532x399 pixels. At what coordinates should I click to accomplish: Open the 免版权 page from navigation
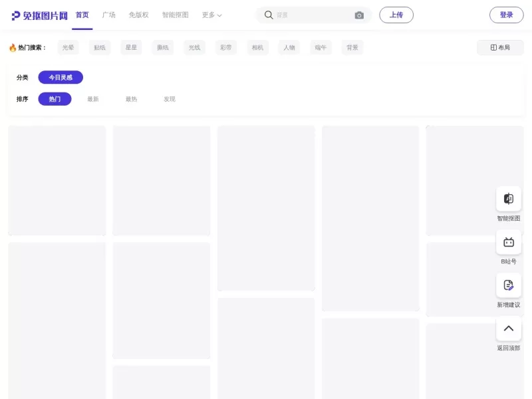coord(138,15)
